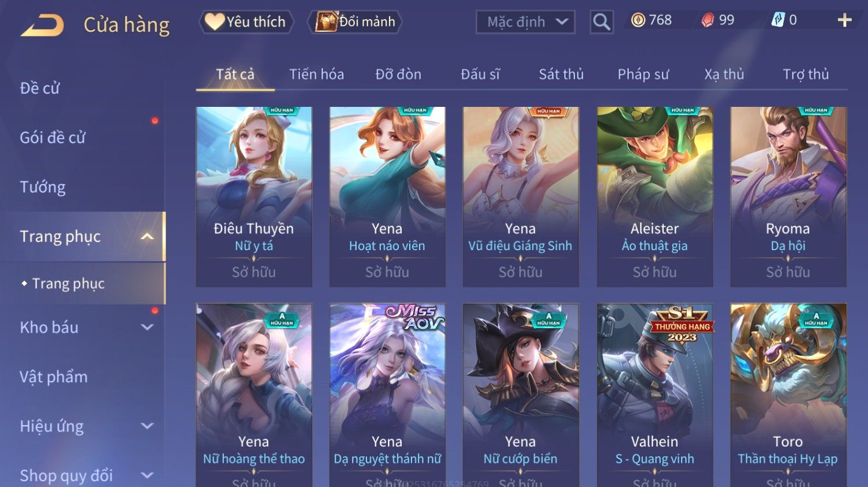Image resolution: width=868 pixels, height=487 pixels.
Task: Click the red ruby icon showing 99
Action: (708, 20)
